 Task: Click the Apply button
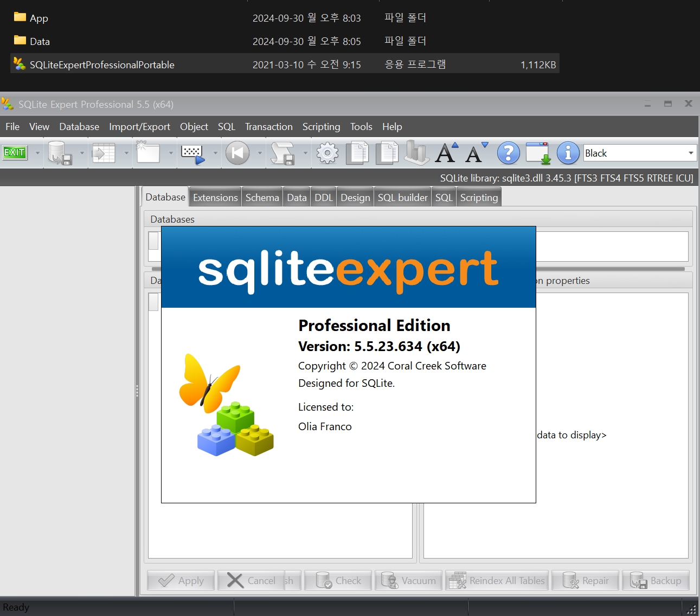click(181, 580)
